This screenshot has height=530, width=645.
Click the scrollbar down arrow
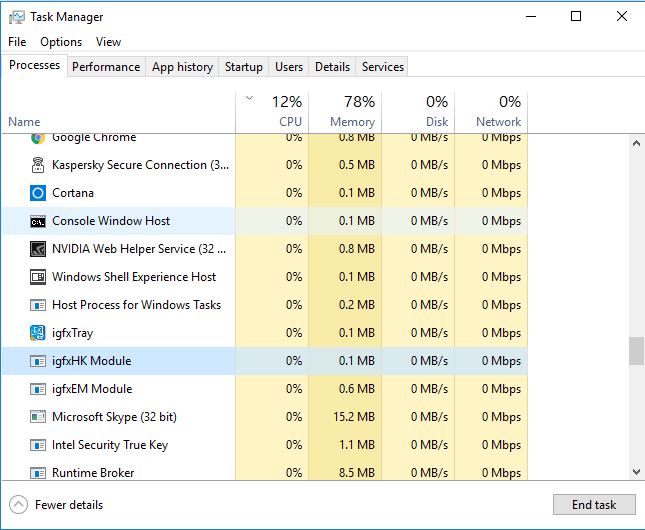tap(636, 472)
